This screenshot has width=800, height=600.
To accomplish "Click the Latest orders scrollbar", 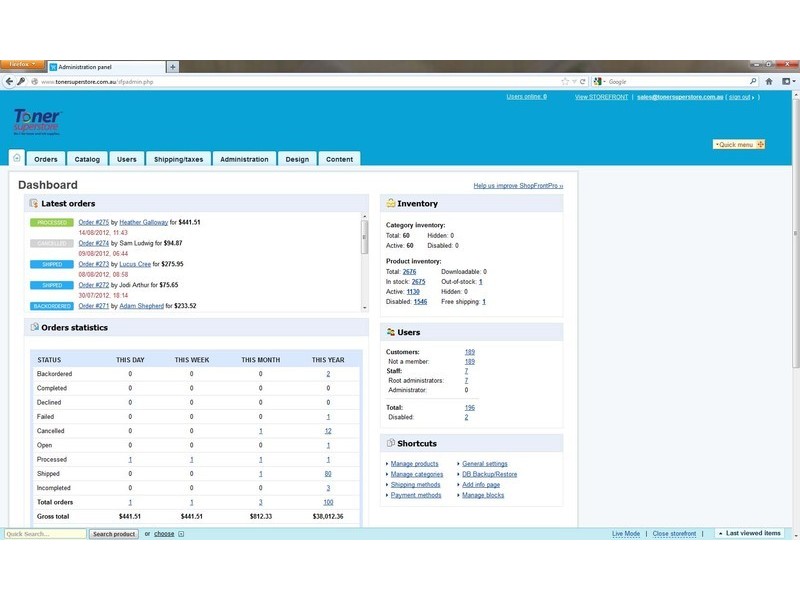I will 364,260.
